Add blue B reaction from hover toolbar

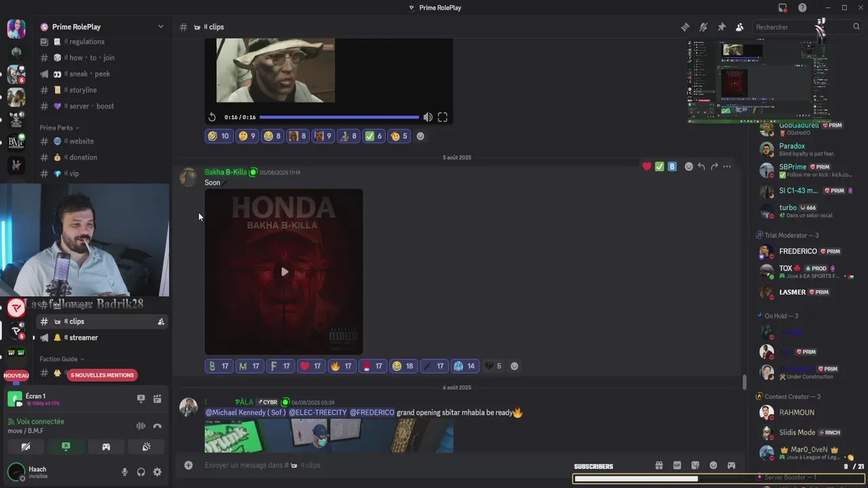(672, 167)
